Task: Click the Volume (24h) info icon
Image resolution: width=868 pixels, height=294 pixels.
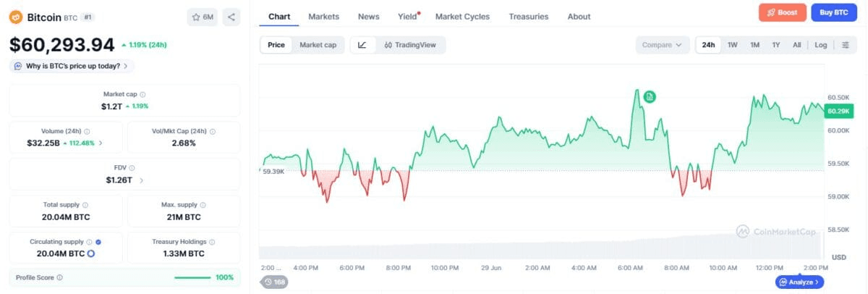Action: click(x=88, y=132)
